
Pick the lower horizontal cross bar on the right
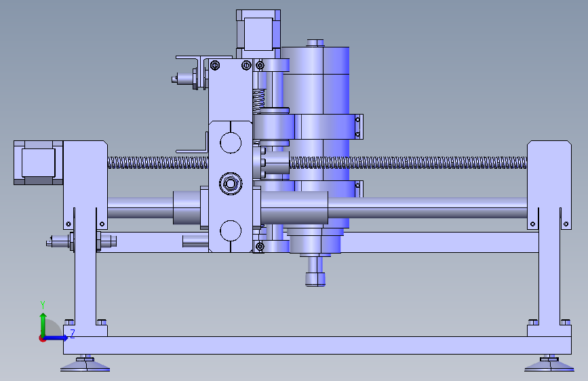(441, 242)
